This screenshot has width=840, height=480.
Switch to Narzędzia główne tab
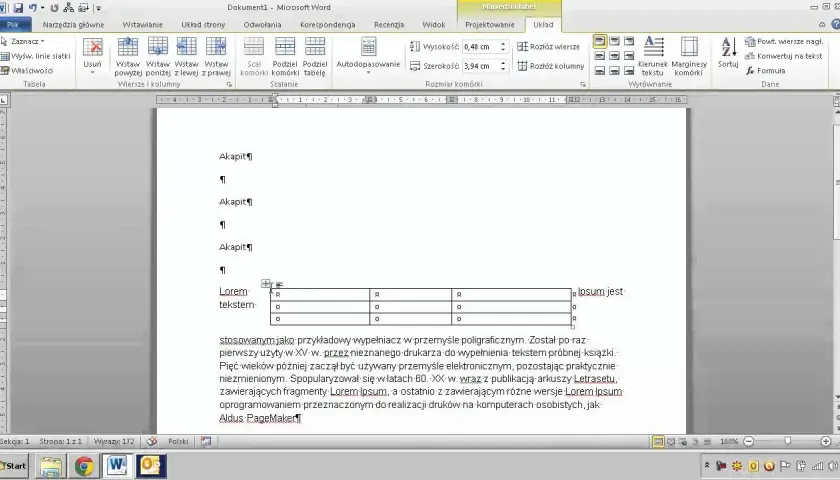pos(73,25)
